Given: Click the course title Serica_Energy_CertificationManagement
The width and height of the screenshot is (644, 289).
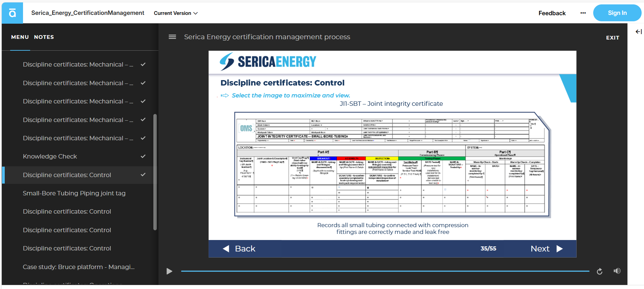Looking at the screenshot, I should pyautogui.click(x=88, y=13).
